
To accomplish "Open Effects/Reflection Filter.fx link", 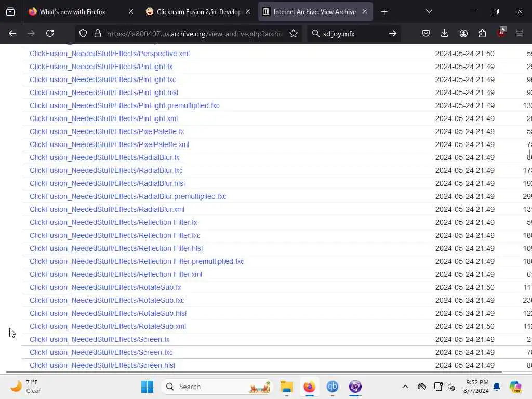I will (113, 222).
